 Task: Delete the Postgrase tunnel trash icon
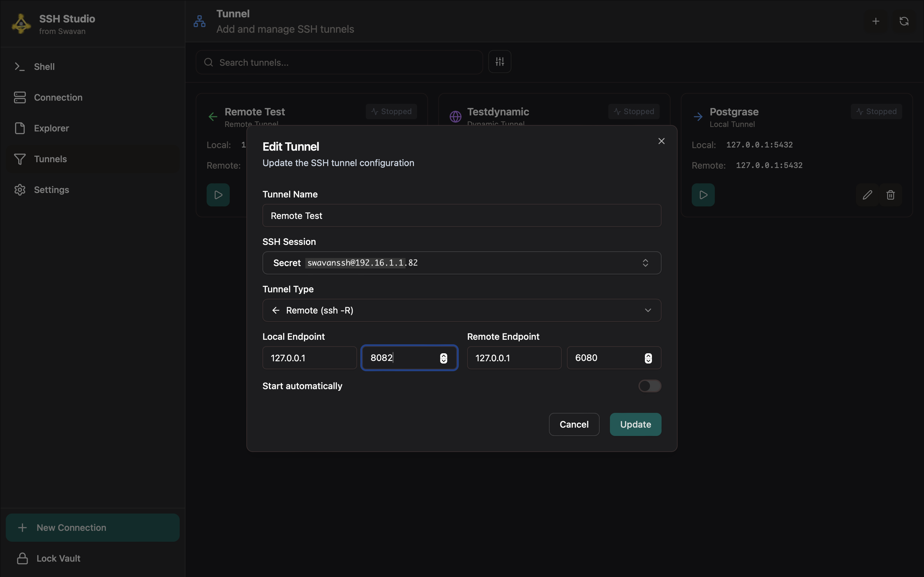click(890, 195)
